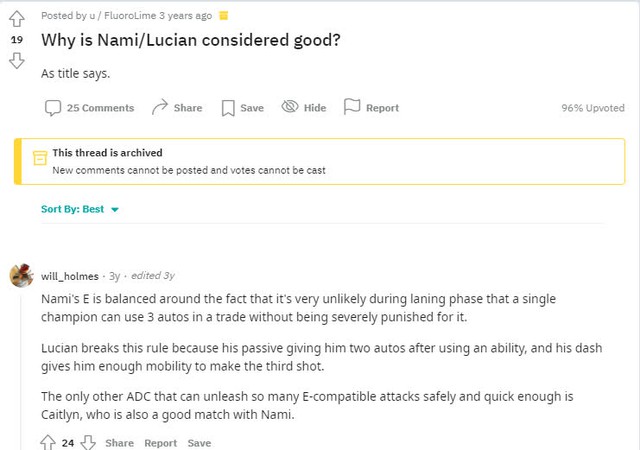Click the Report flag icon

pos(351,107)
